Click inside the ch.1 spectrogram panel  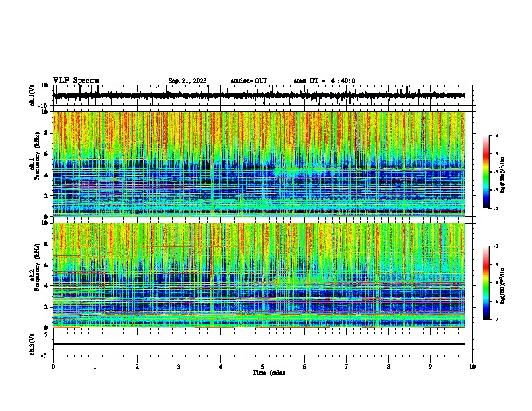(x=259, y=164)
